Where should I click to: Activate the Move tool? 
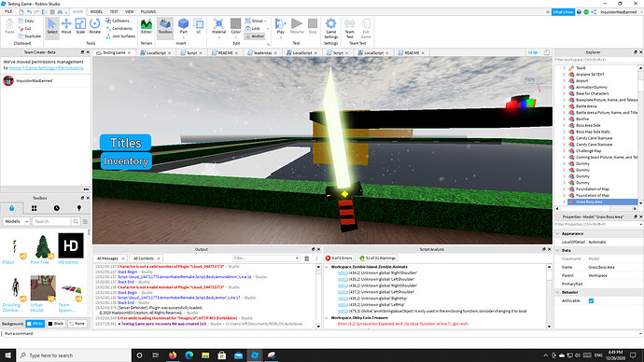(x=66, y=27)
